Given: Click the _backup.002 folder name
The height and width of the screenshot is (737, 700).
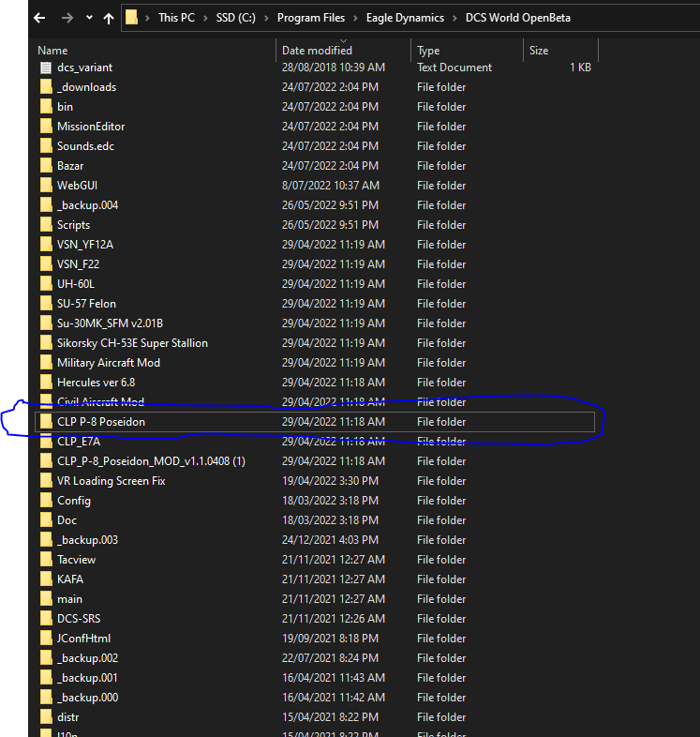Looking at the screenshot, I should [87, 658].
